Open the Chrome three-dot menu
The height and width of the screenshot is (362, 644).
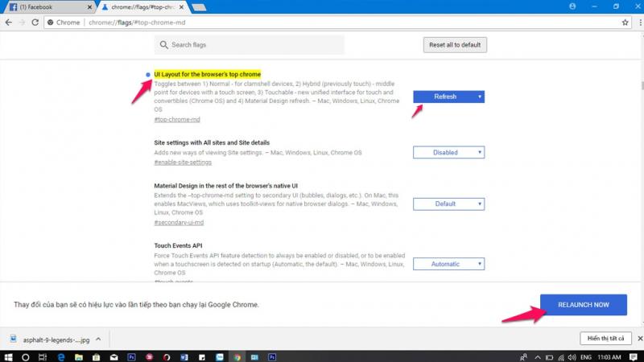[635, 23]
